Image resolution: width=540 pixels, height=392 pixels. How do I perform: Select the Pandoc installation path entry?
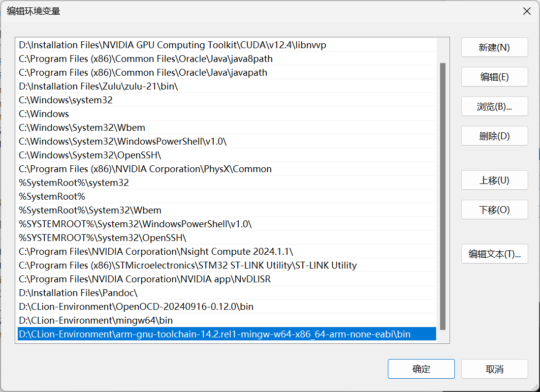pyautogui.click(x=227, y=293)
